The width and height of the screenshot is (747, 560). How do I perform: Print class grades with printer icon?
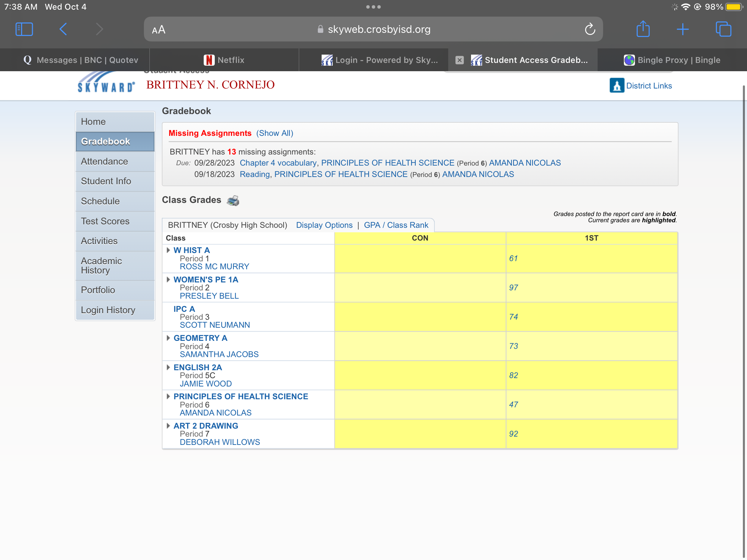tap(233, 200)
